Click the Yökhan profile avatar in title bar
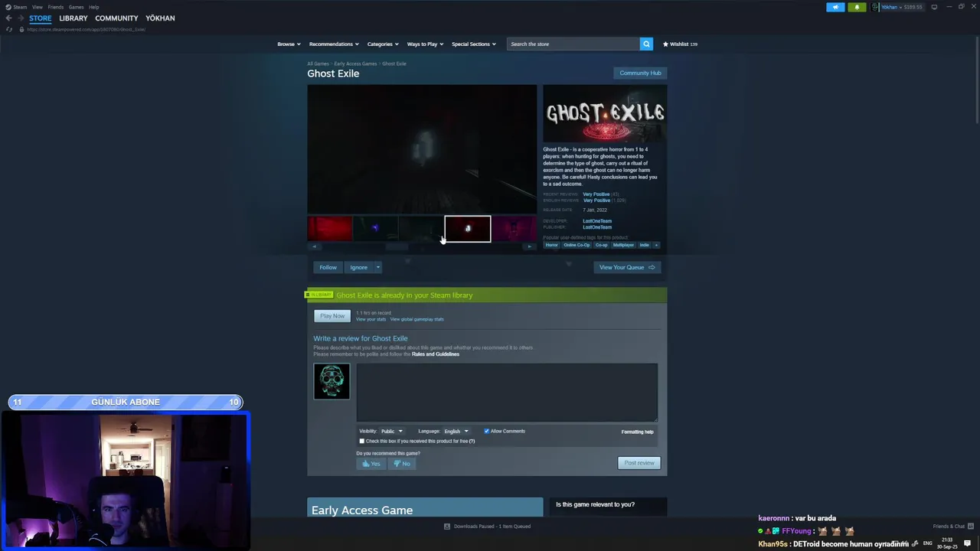 coord(875,7)
